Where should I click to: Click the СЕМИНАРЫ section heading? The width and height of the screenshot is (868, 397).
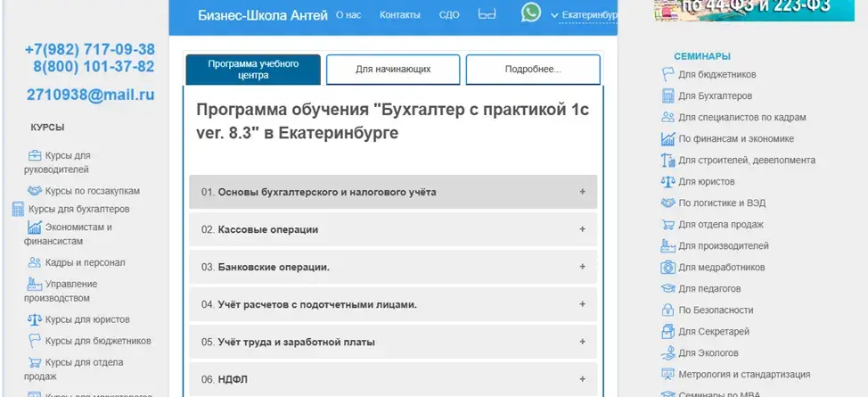point(702,56)
